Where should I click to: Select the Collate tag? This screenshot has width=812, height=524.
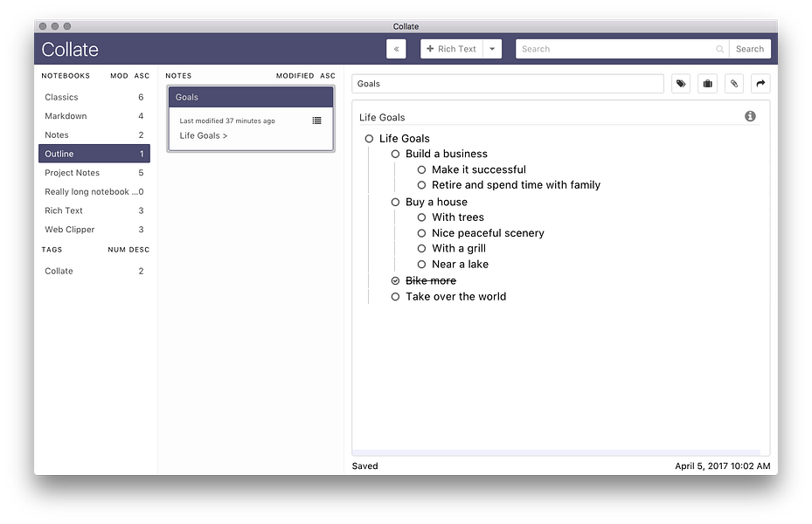94,271
